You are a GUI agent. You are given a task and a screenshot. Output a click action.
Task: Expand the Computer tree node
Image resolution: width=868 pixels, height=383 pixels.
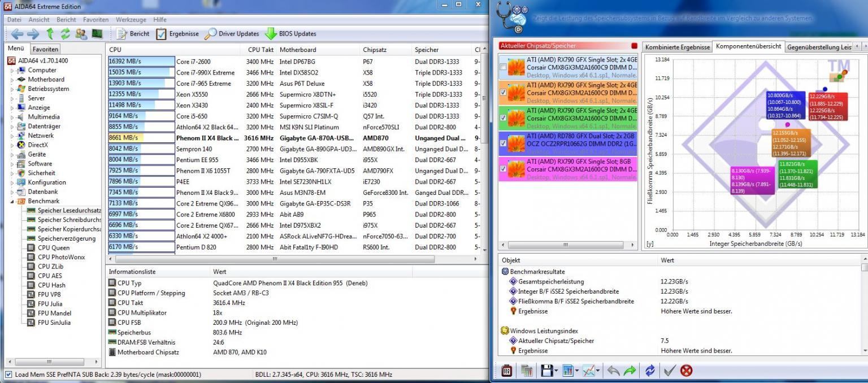pyautogui.click(x=12, y=71)
